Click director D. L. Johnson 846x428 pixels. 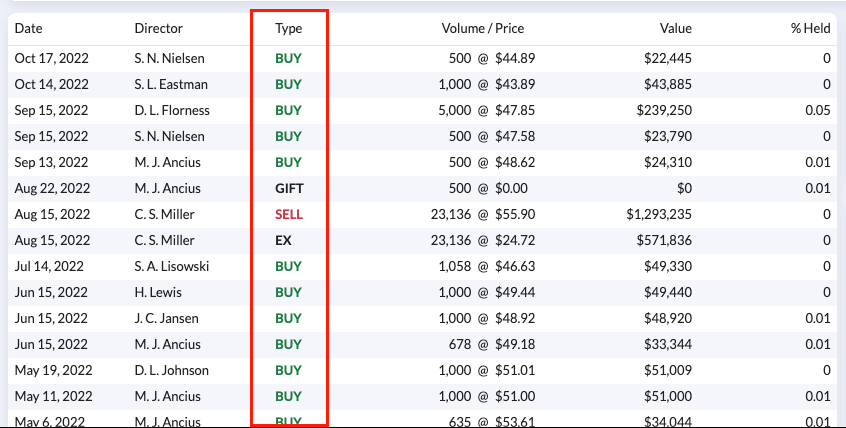(x=171, y=370)
